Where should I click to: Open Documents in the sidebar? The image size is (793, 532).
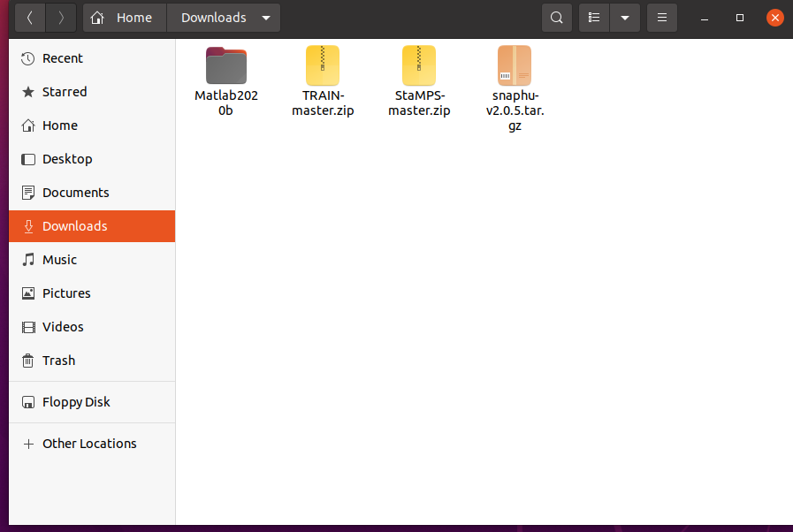[x=92, y=193]
